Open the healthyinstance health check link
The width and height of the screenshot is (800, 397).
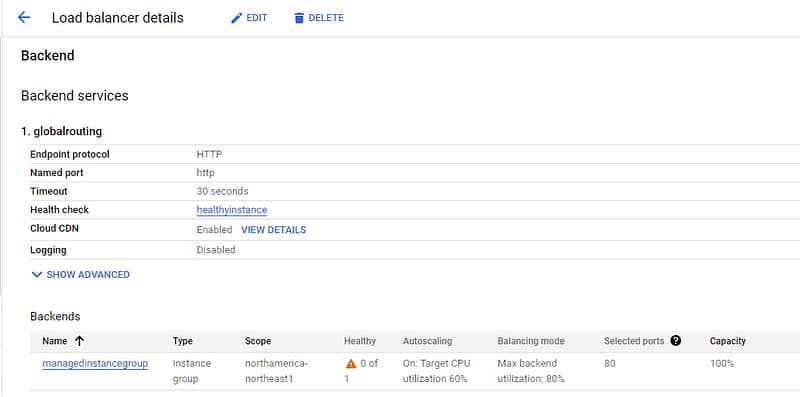(232, 210)
